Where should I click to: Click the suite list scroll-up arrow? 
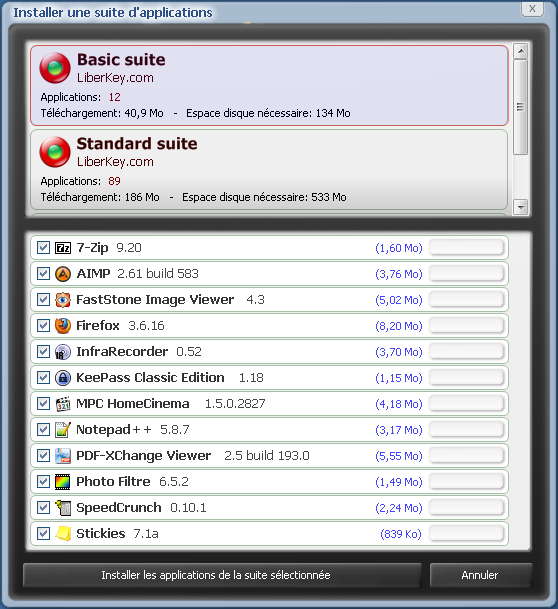520,51
